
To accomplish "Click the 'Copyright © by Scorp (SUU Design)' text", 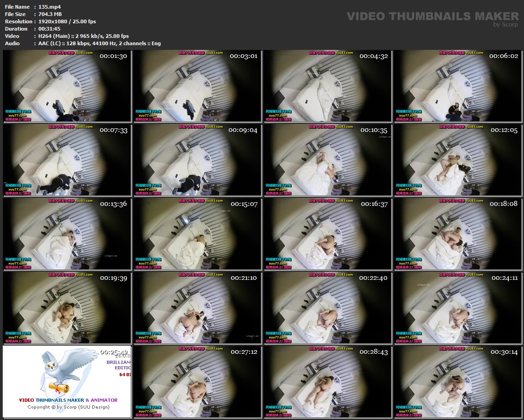I will pos(69,407).
